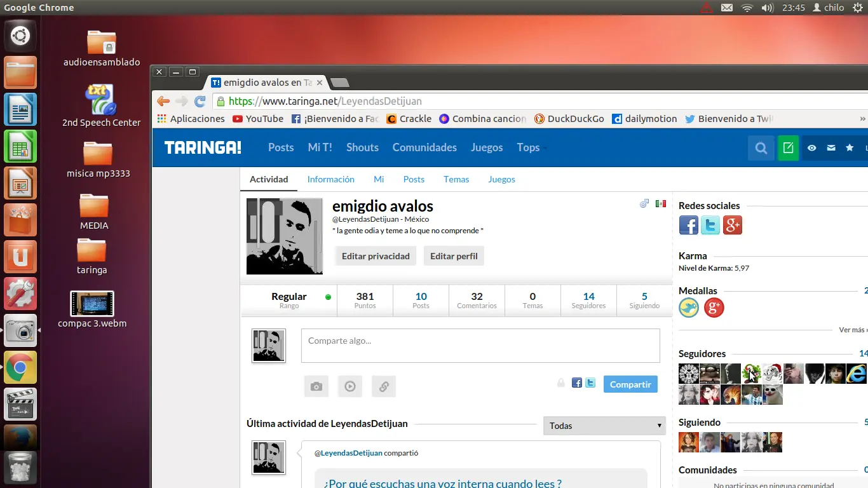
Task: Switch to the Información profile tab
Action: tap(331, 179)
